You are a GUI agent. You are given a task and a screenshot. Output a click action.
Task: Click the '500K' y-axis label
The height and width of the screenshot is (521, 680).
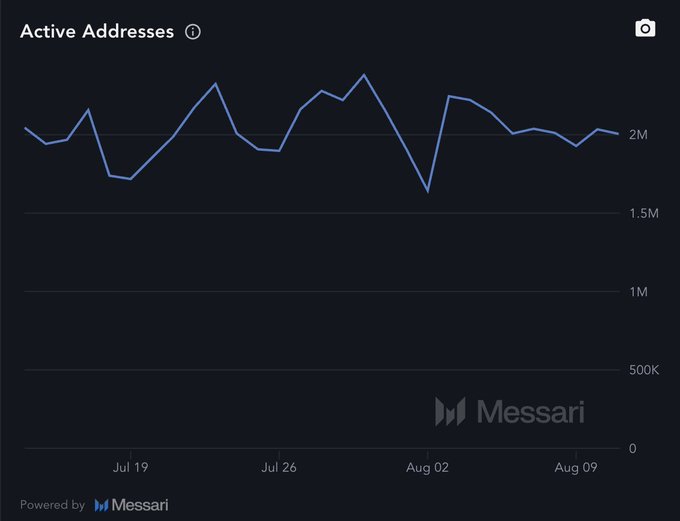644,370
